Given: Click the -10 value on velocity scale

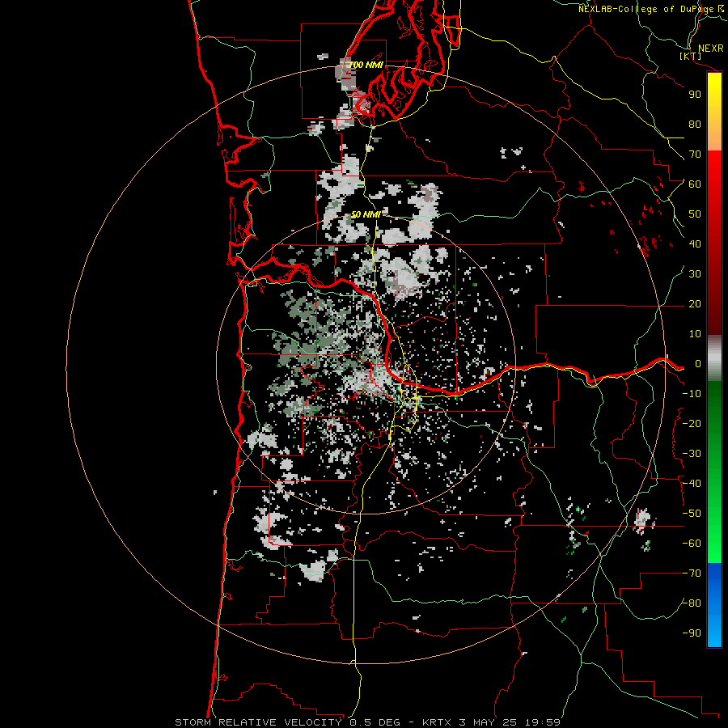Looking at the screenshot, I should click(x=692, y=394).
